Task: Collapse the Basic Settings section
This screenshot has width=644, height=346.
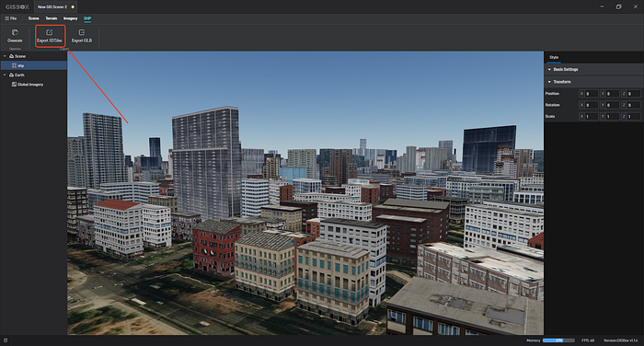Action: click(x=549, y=69)
